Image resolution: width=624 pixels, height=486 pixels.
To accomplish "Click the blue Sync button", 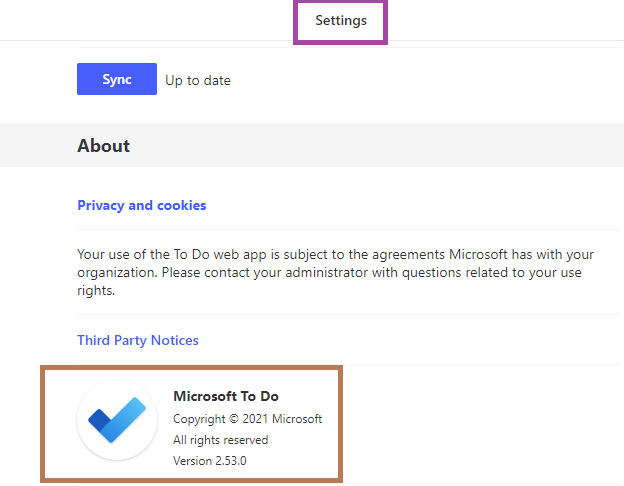I will [117, 79].
